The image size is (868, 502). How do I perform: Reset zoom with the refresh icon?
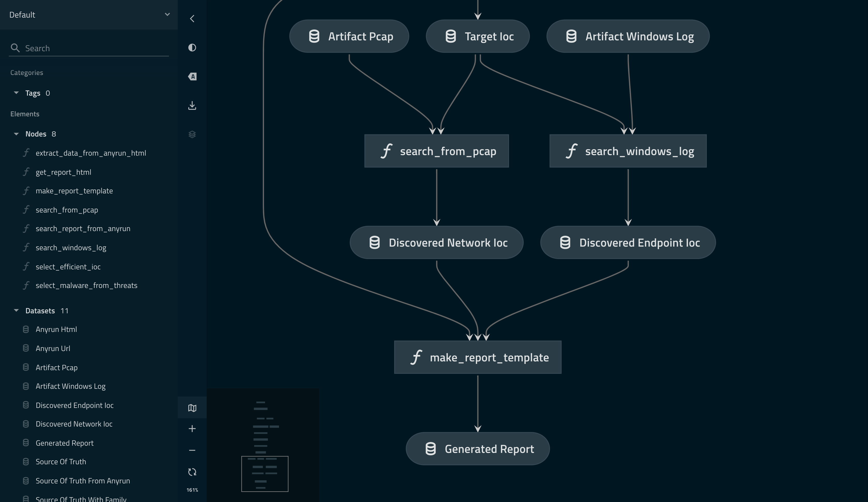192,472
